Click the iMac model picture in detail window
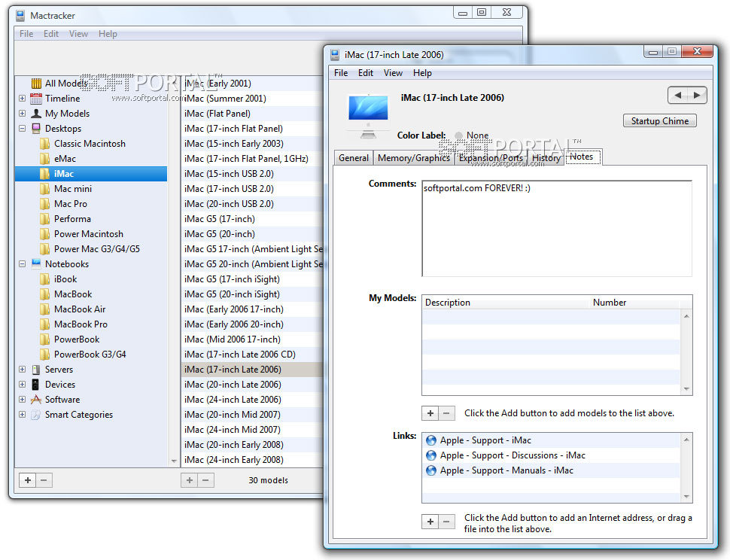730x560 pixels. click(x=368, y=117)
